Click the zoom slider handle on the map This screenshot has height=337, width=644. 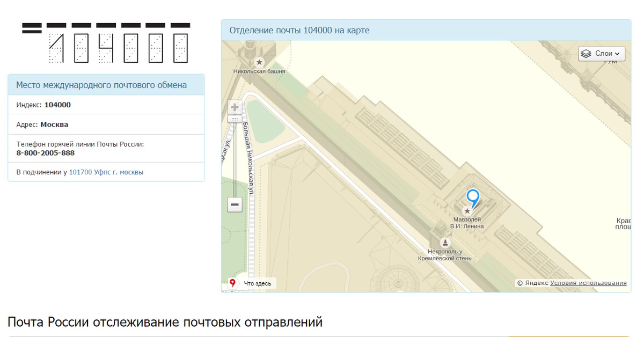(x=235, y=119)
